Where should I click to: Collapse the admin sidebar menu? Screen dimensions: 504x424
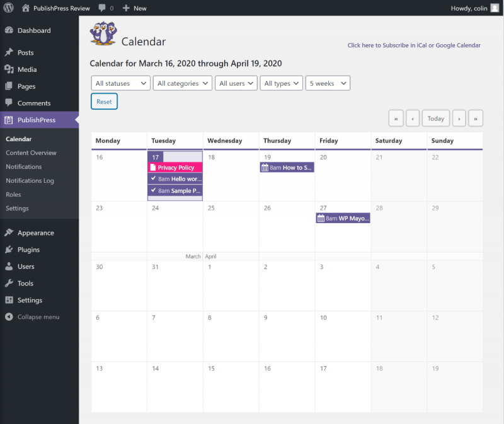tap(38, 317)
